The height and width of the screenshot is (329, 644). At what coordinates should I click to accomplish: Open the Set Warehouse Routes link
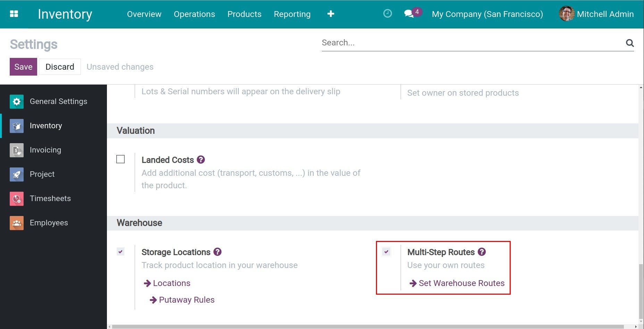coord(461,283)
